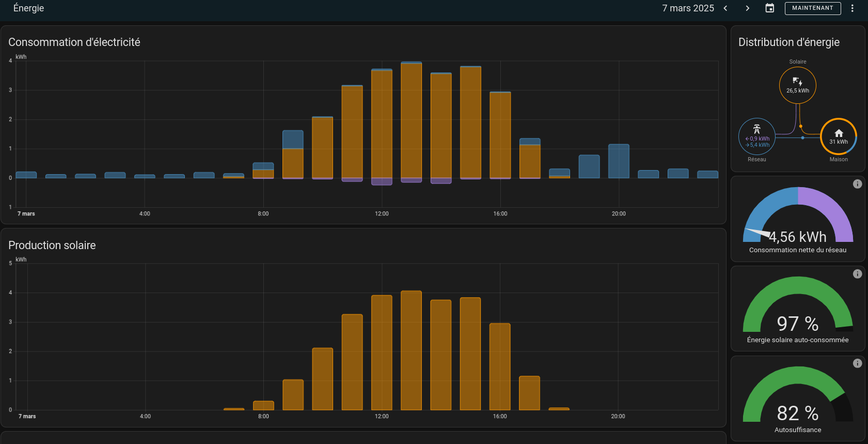
Task: Click the 20:00 blue bar in Consommation chart
Action: 619,161
